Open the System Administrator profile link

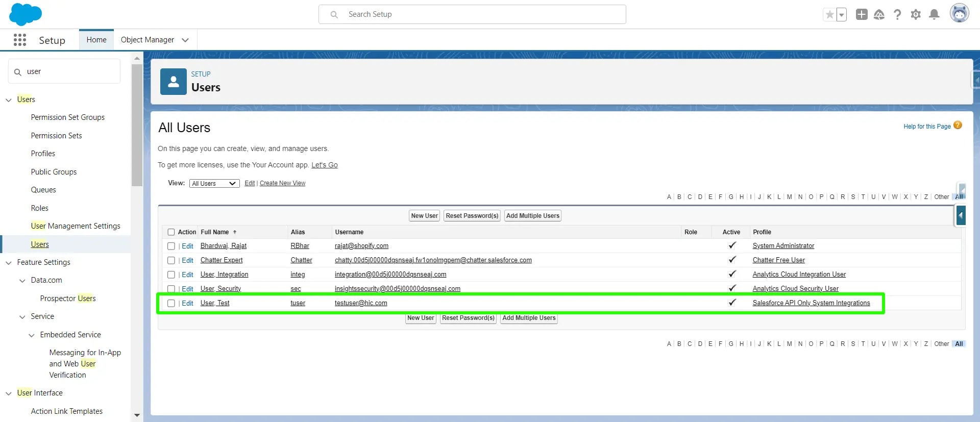[x=783, y=246]
